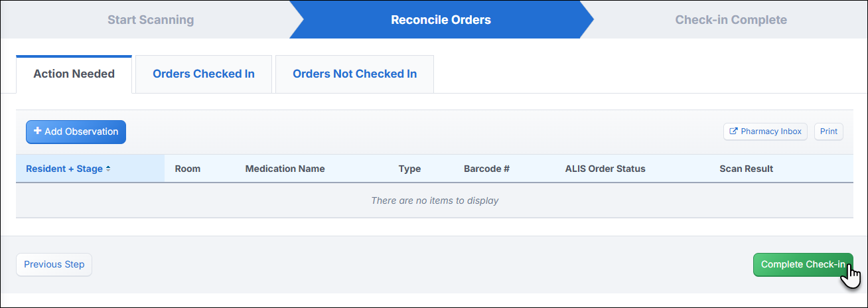Screen dimensions: 868x308
Task: Select the Start Scanning step
Action: pos(151,19)
